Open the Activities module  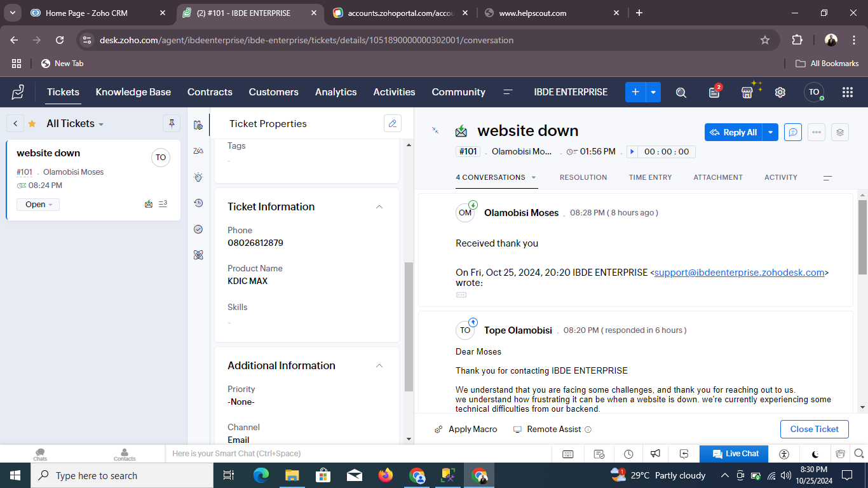tap(394, 92)
